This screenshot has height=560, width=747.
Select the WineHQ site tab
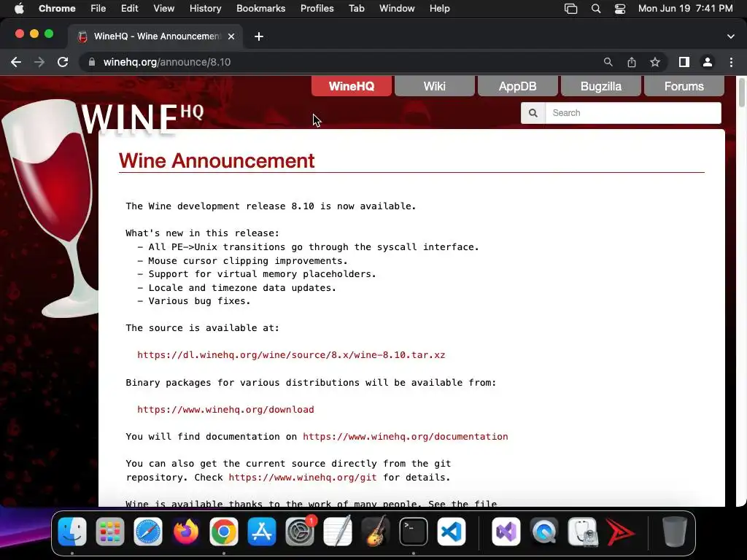coord(352,86)
